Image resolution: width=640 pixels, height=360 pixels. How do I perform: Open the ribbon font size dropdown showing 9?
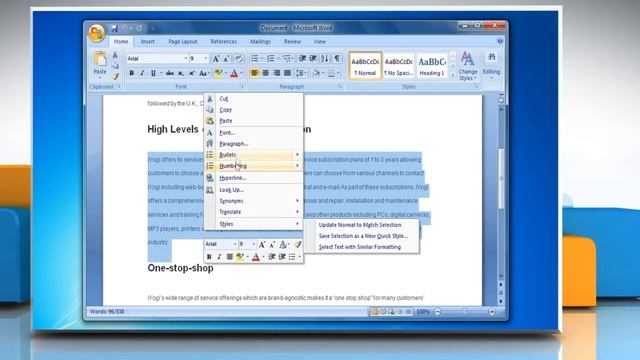tap(205, 59)
